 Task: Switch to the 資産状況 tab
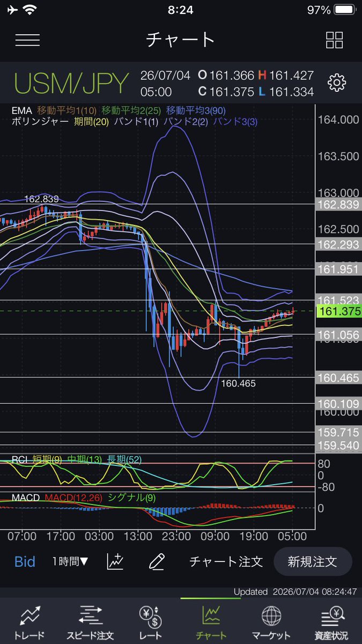pos(331,623)
